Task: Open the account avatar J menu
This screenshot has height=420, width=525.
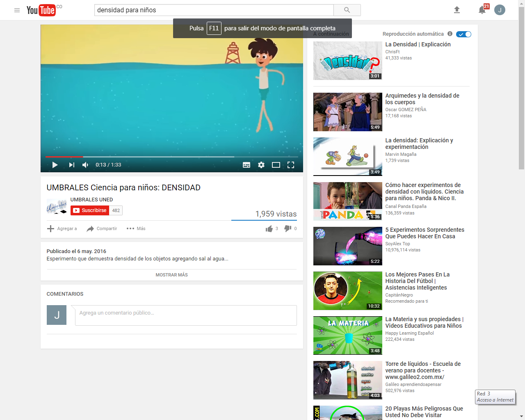Action: 500,10
